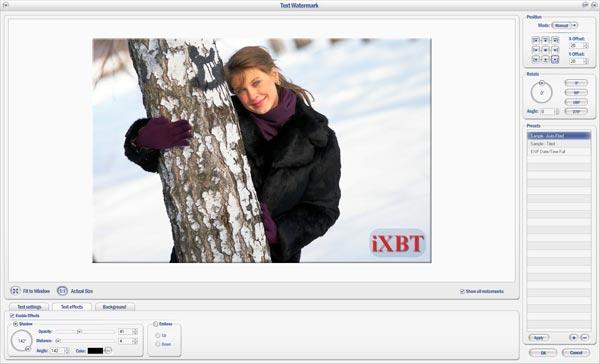Set rotation with the 90° button
600x364 pixels.
pos(576,92)
